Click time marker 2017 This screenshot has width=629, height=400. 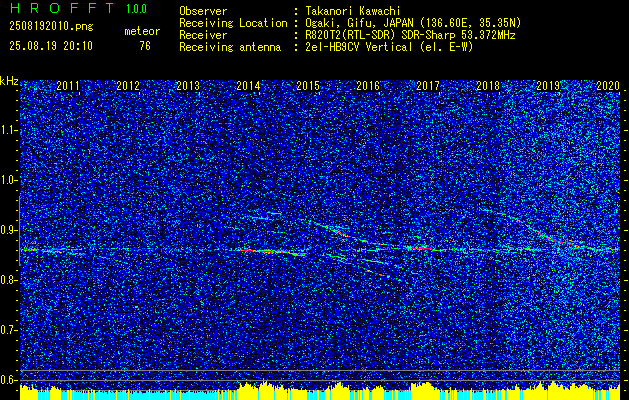tap(428, 86)
